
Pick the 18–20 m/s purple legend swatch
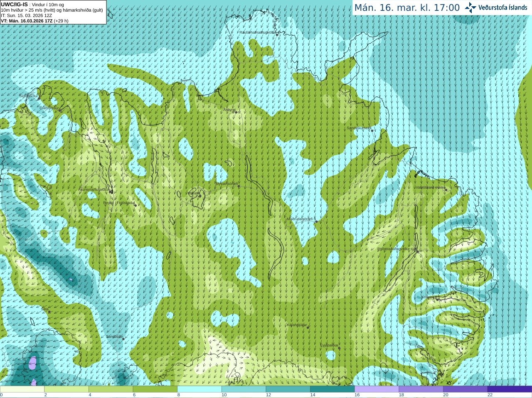coord(421,389)
